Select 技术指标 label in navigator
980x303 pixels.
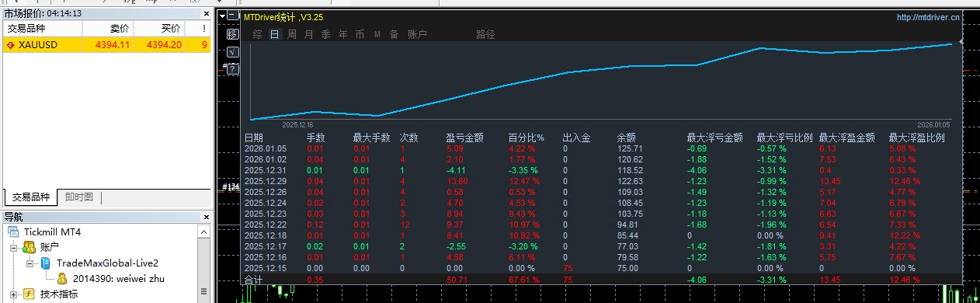pos(59,294)
